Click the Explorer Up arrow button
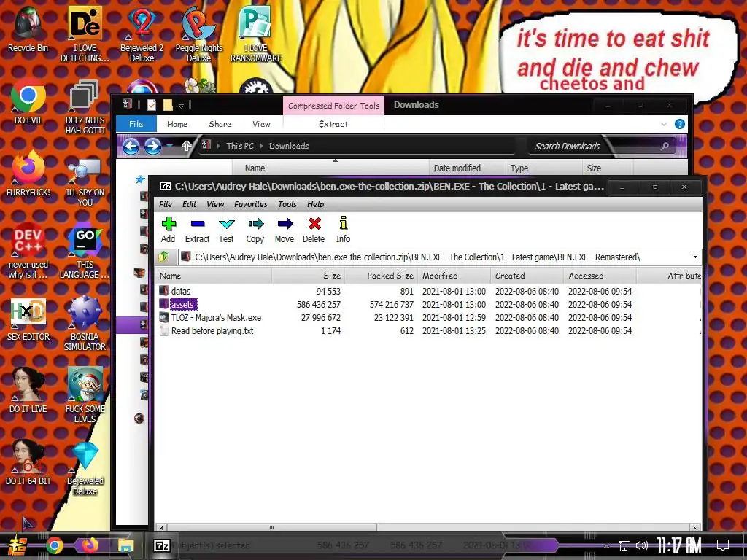The image size is (747, 560). [x=186, y=146]
